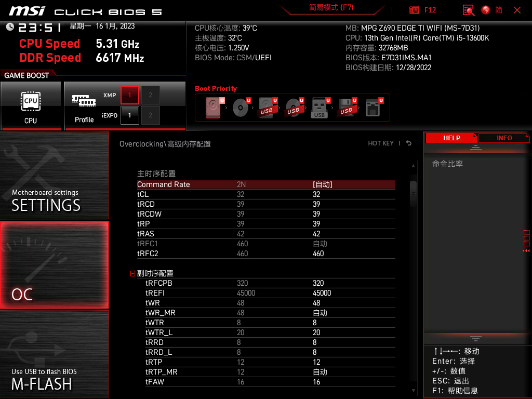The height and width of the screenshot is (399, 532).
Task: Switch to EZ mode via 简易模式 (F7)
Action: click(x=331, y=7)
